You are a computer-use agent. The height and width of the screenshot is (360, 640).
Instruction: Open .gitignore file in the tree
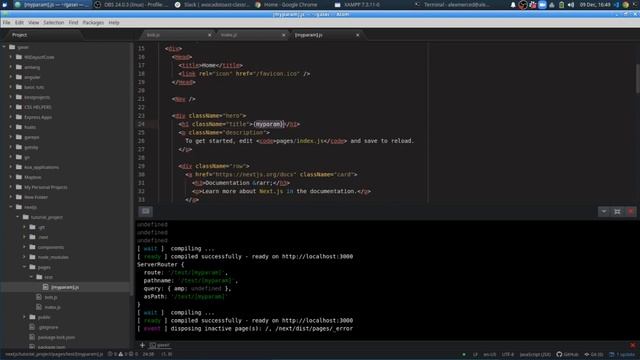pos(48,327)
